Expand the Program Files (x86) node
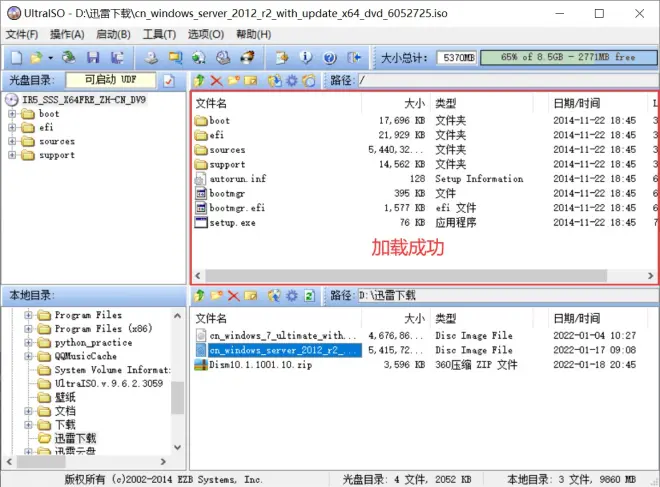This screenshot has height=487, width=660. pos(28,329)
